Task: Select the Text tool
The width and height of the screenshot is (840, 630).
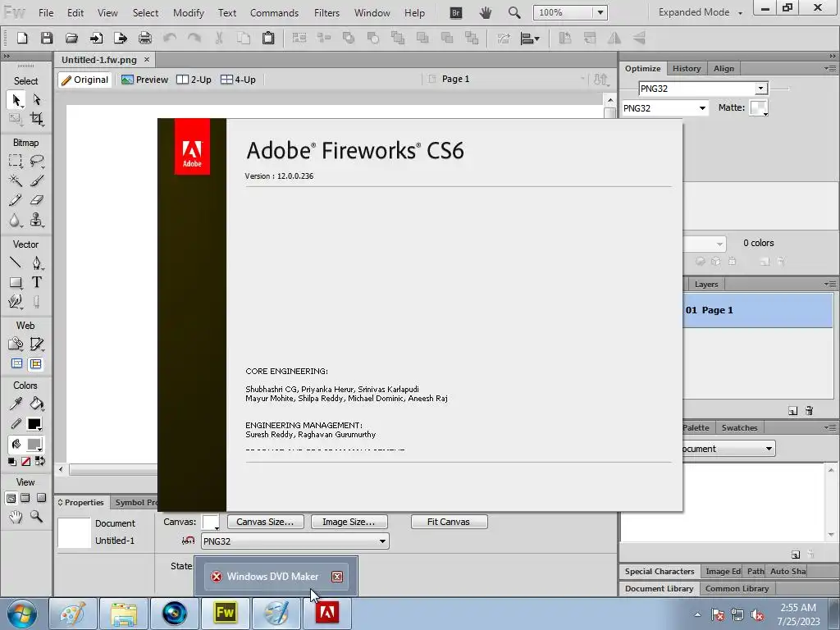Action: (36, 282)
